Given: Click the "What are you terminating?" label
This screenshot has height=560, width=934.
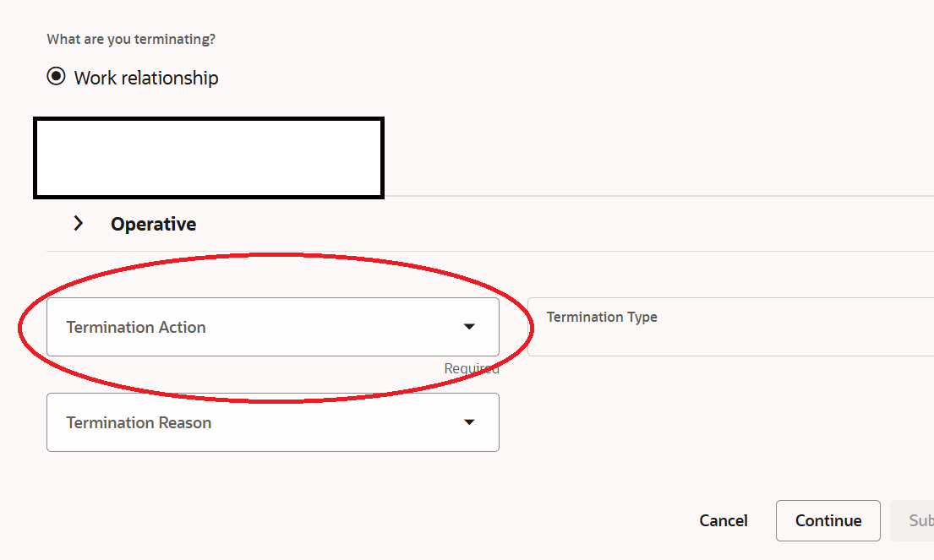Looking at the screenshot, I should 131,40.
